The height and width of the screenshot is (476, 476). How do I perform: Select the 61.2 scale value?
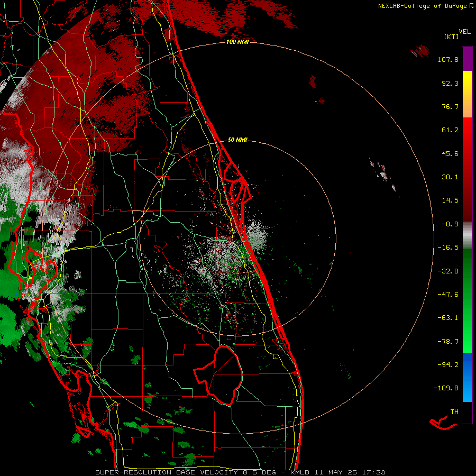pyautogui.click(x=450, y=130)
